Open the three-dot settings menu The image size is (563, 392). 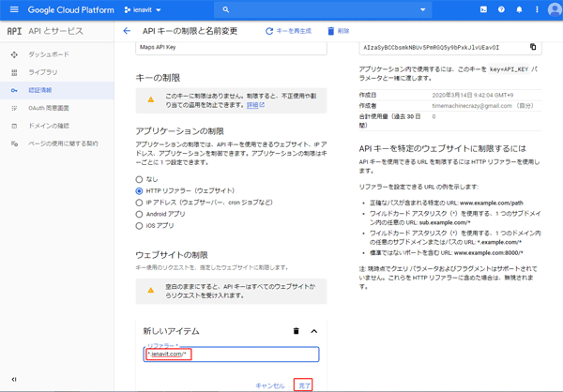[537, 9]
